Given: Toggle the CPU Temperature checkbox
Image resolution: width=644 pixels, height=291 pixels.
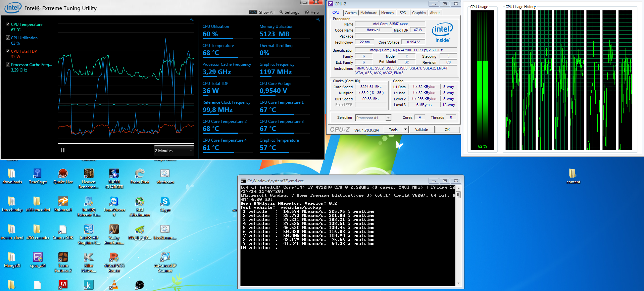Looking at the screenshot, I should [8, 24].
